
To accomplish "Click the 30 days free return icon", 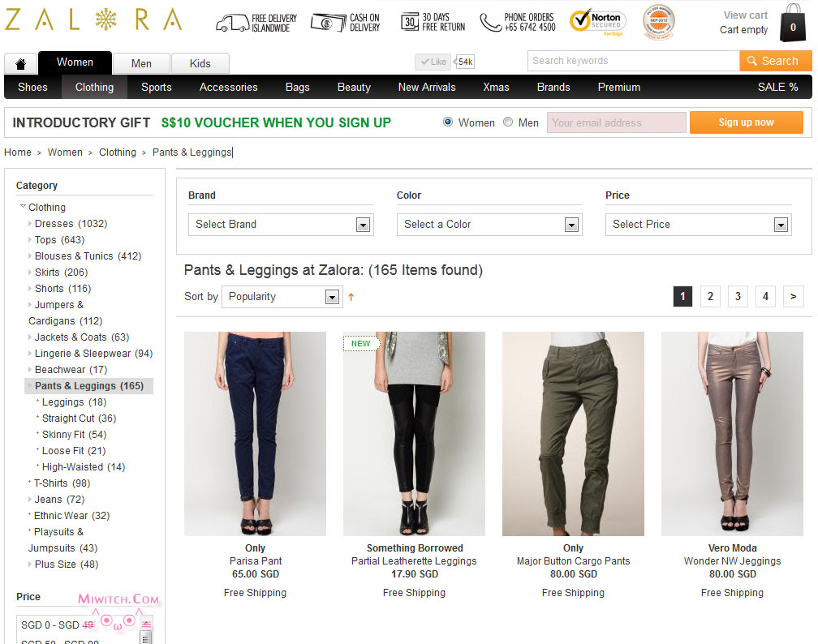I will click(410, 22).
